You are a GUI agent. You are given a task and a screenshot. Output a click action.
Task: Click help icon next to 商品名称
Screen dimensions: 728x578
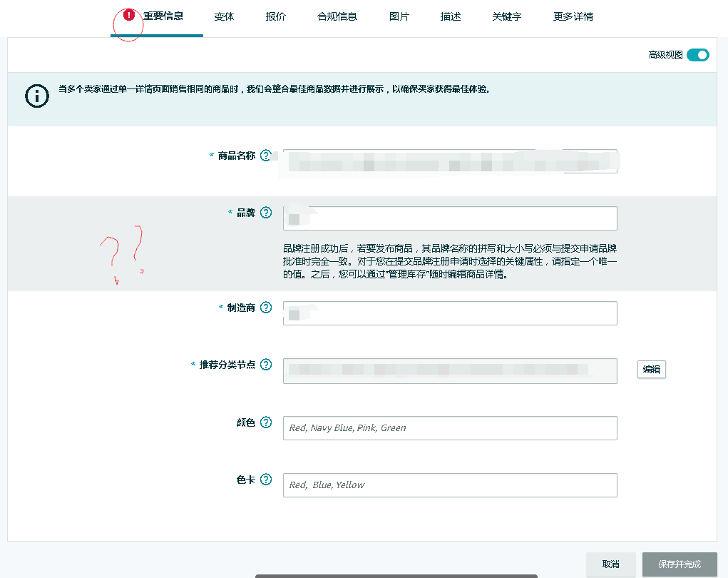pos(266,156)
